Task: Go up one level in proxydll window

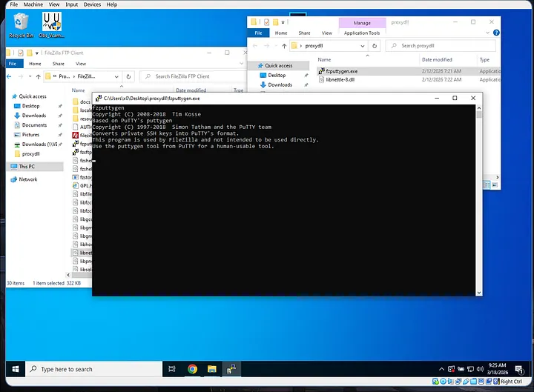Action: 284,46
